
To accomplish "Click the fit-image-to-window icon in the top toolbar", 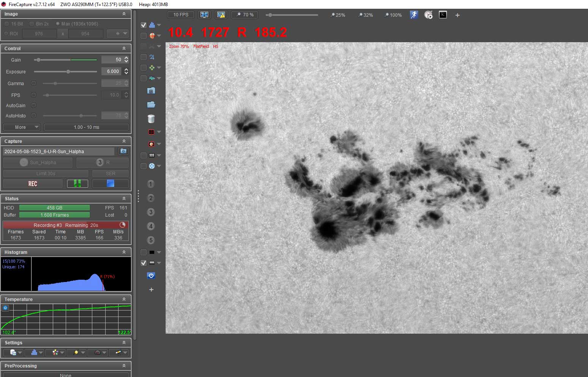I will 204,15.
